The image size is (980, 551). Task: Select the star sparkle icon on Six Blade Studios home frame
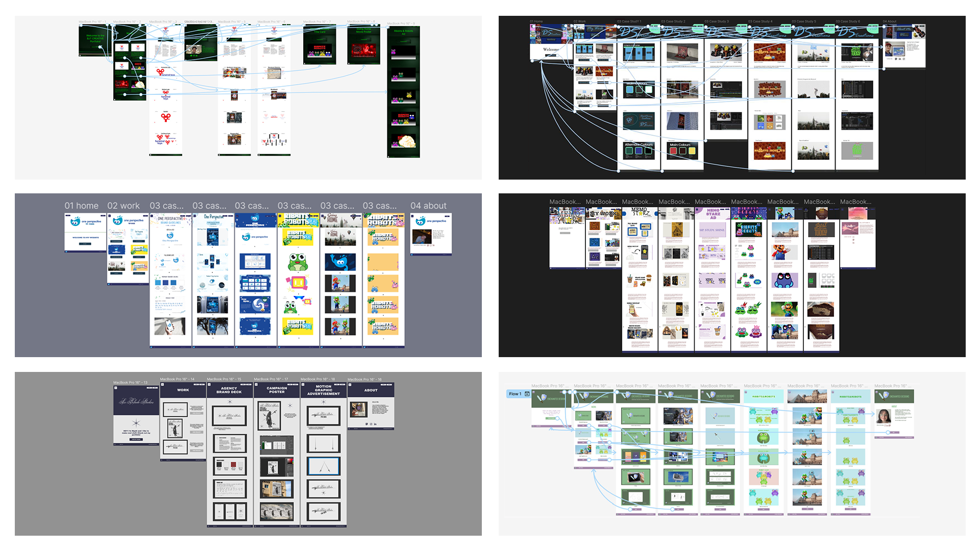(x=136, y=423)
